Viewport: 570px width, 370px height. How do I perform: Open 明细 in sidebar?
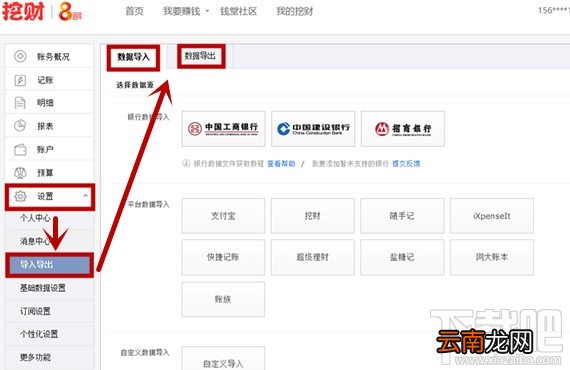49,103
